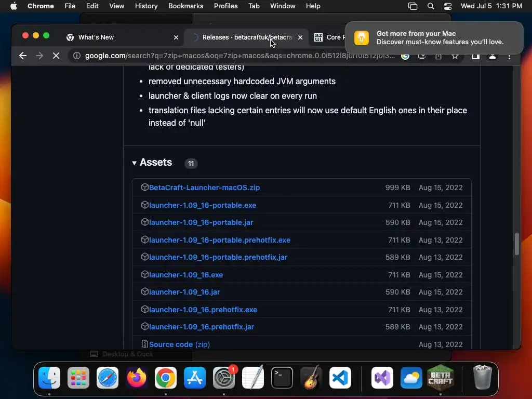Download BetaCraft-Launcher-macOS.zip

pos(204,188)
